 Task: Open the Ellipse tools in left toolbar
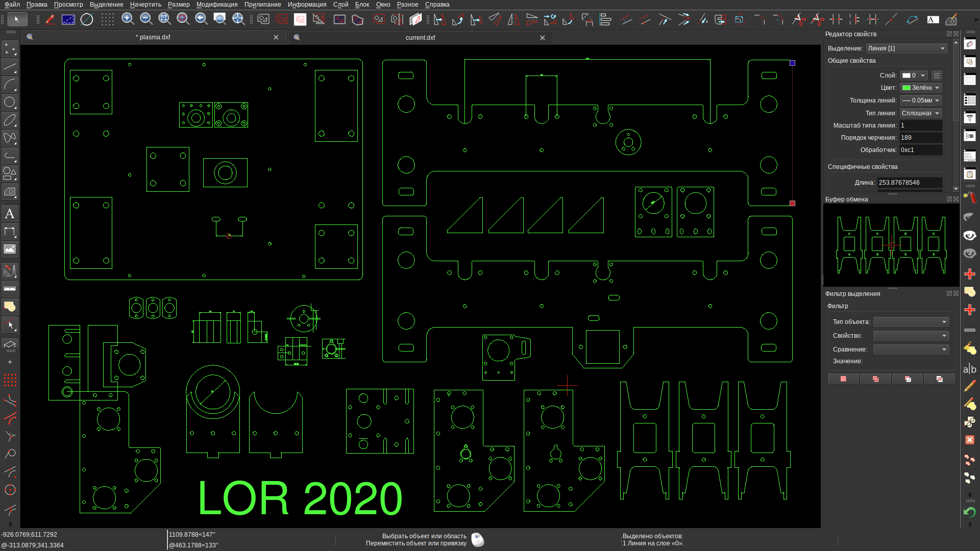[10, 120]
